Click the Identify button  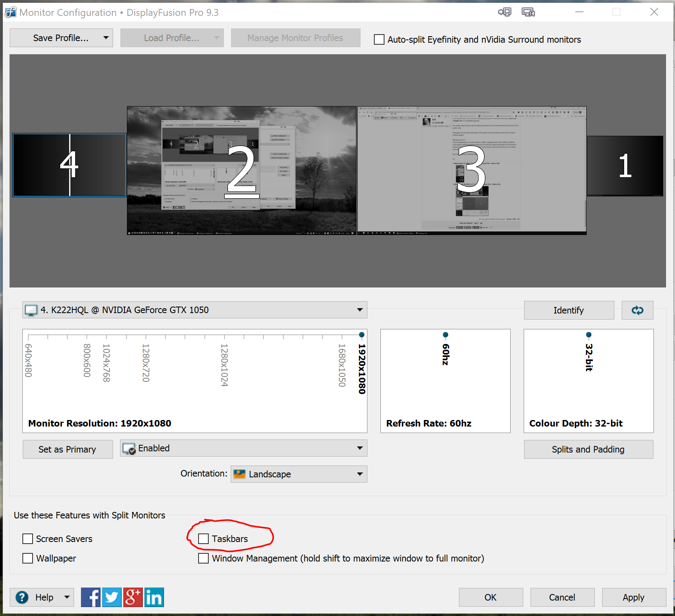[569, 310]
